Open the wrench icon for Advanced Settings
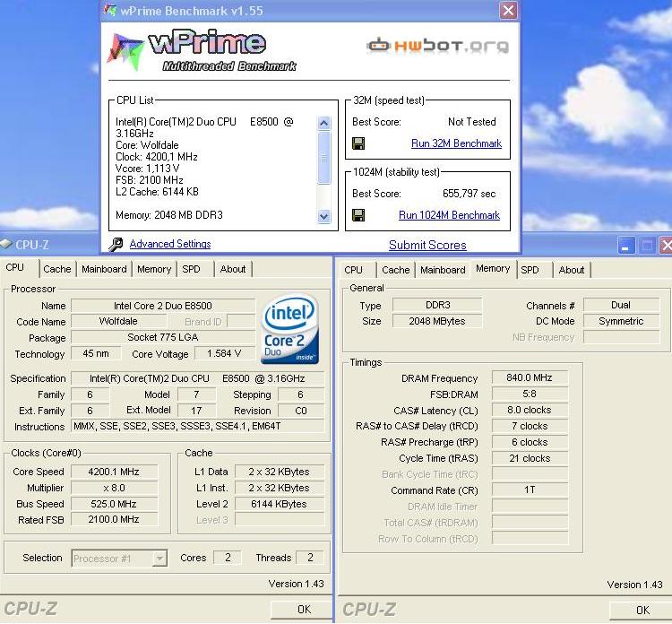Image resolution: width=672 pixels, height=624 pixels. (116, 244)
